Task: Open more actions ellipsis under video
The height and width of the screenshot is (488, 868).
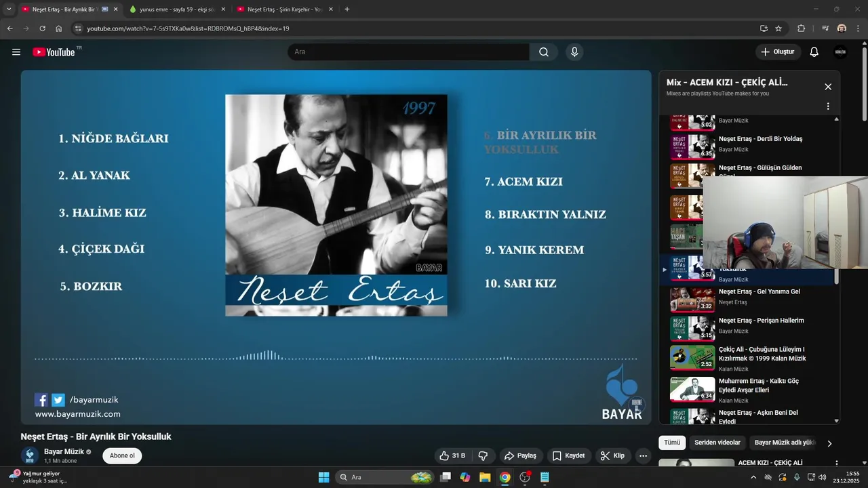Action: (x=644, y=455)
